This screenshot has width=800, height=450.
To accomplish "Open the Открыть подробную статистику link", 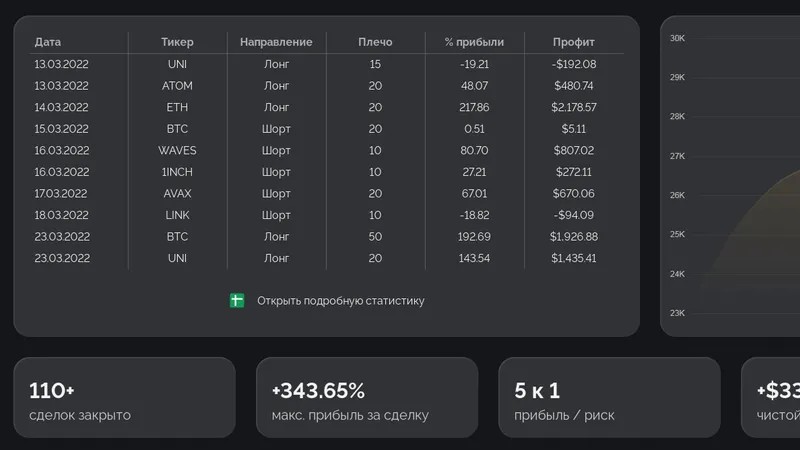I will [340, 301].
